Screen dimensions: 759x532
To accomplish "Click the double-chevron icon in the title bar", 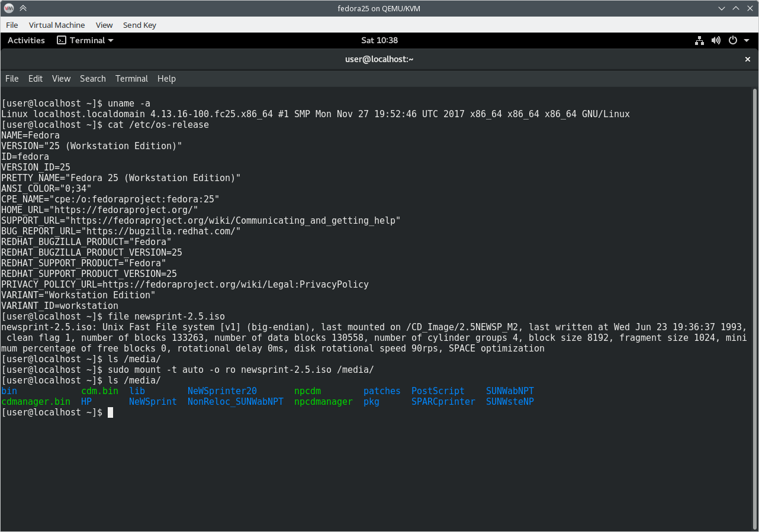I will [23, 8].
